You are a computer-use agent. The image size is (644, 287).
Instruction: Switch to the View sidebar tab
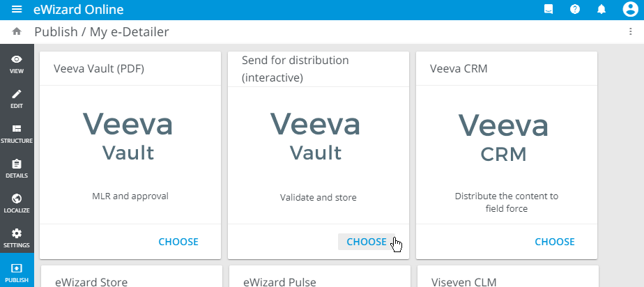point(17,63)
